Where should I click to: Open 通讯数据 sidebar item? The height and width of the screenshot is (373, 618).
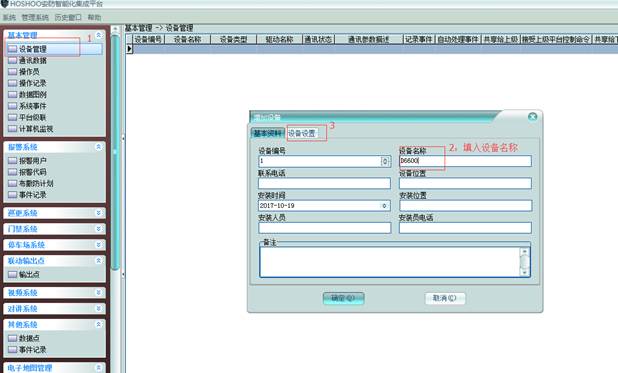click(32, 60)
